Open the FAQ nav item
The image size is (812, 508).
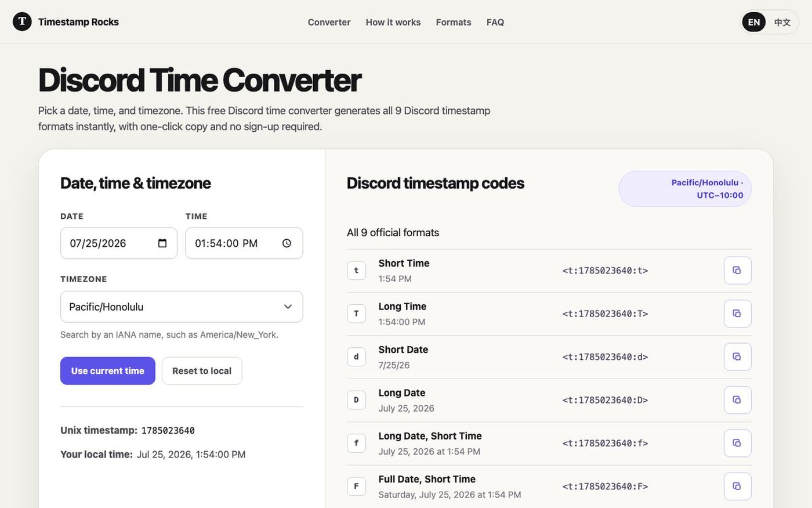pos(495,22)
